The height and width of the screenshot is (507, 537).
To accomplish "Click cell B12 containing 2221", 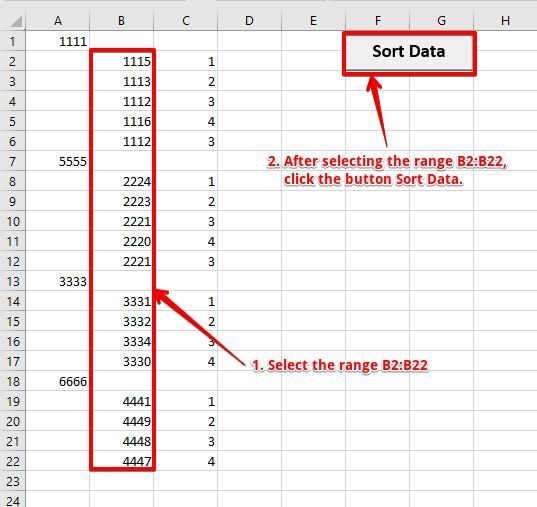I will click(122, 261).
